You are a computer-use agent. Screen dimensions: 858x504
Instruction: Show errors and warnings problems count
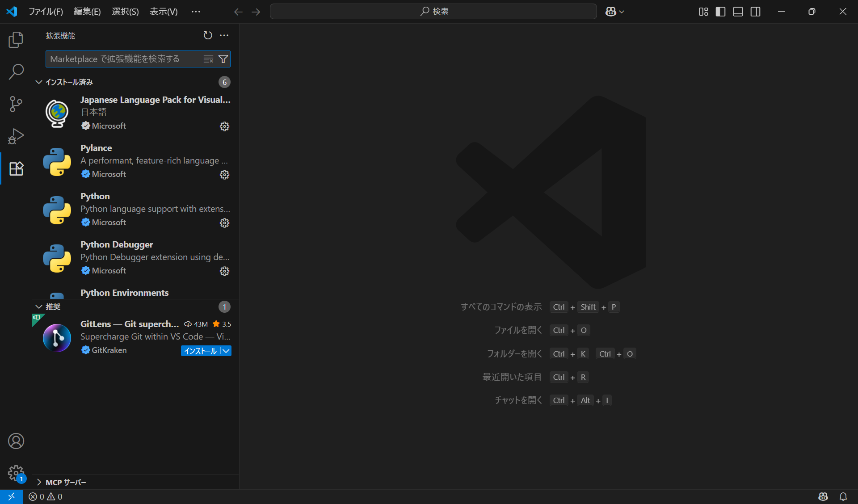[x=46, y=496]
